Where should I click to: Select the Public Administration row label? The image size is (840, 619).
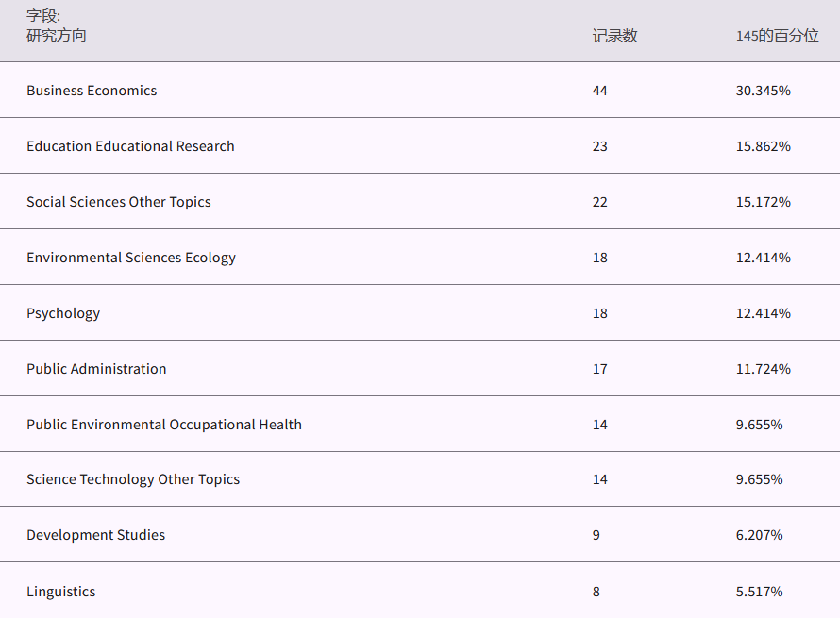tap(96, 369)
